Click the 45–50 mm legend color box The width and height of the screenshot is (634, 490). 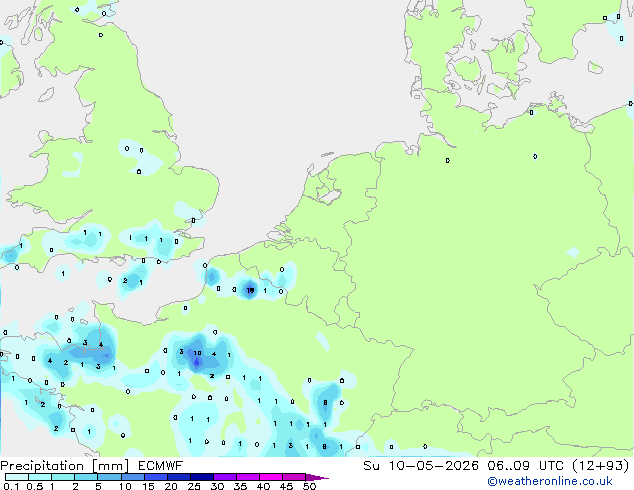click(x=294, y=477)
